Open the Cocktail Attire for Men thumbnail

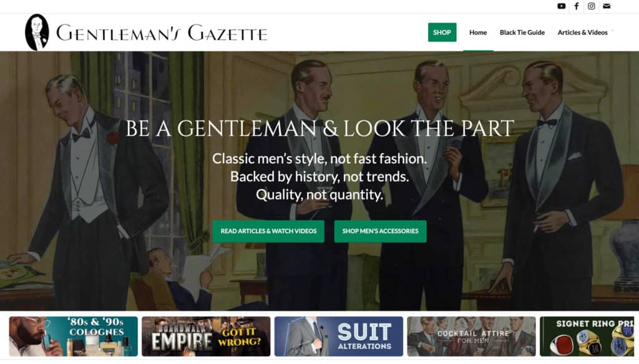(x=471, y=337)
